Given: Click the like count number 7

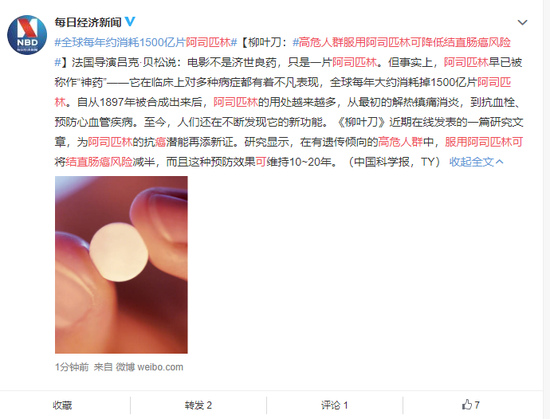Looking at the screenshot, I should (477, 405).
